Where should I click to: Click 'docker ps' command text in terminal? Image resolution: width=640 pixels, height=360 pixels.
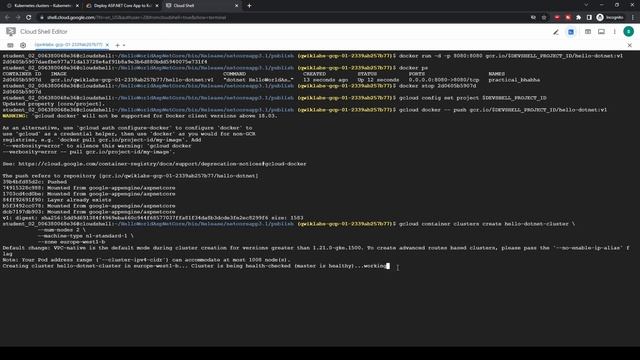pyautogui.click(x=413, y=68)
